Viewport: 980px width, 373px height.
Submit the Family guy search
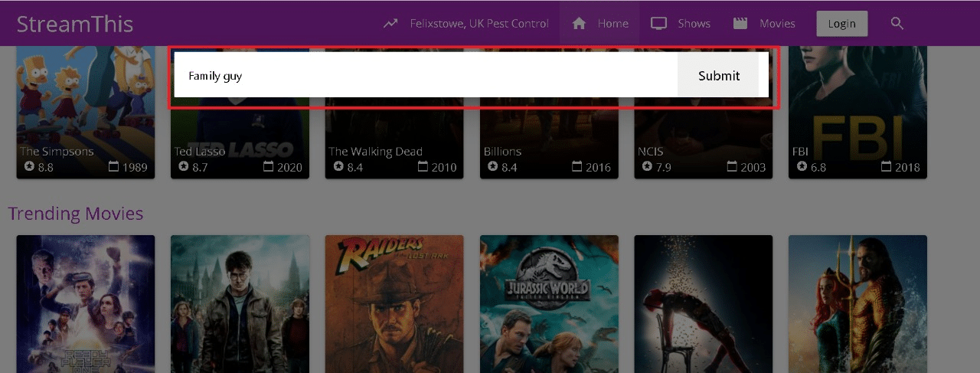[718, 75]
